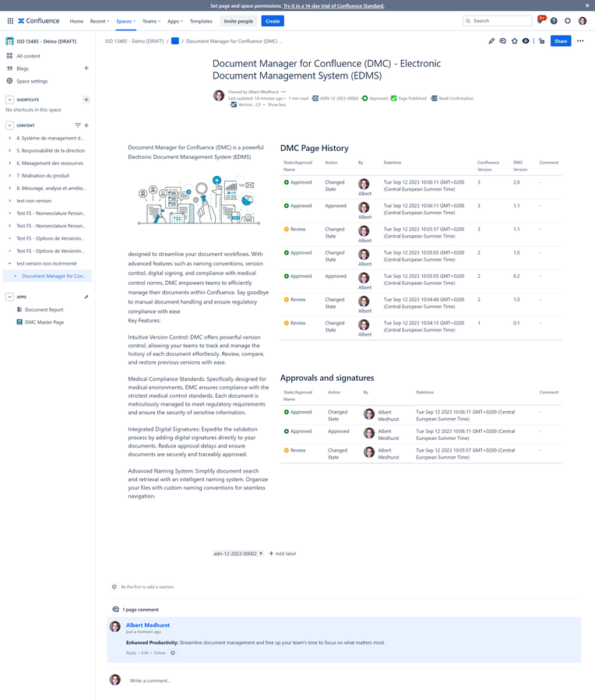
Task: Create content with plus in Content section
Action: pos(86,125)
